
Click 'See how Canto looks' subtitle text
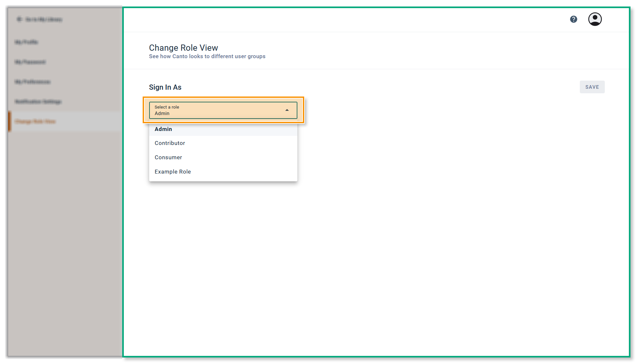207,56
